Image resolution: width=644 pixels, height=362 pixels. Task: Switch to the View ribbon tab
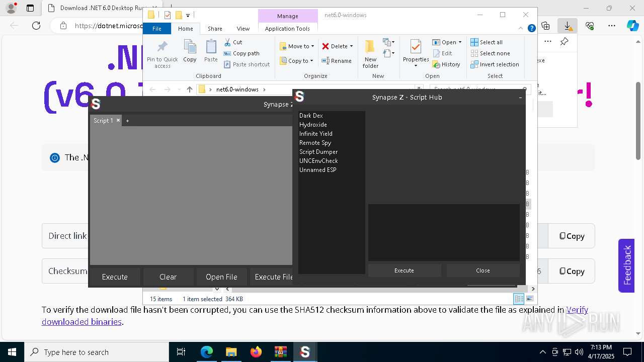[x=243, y=29]
